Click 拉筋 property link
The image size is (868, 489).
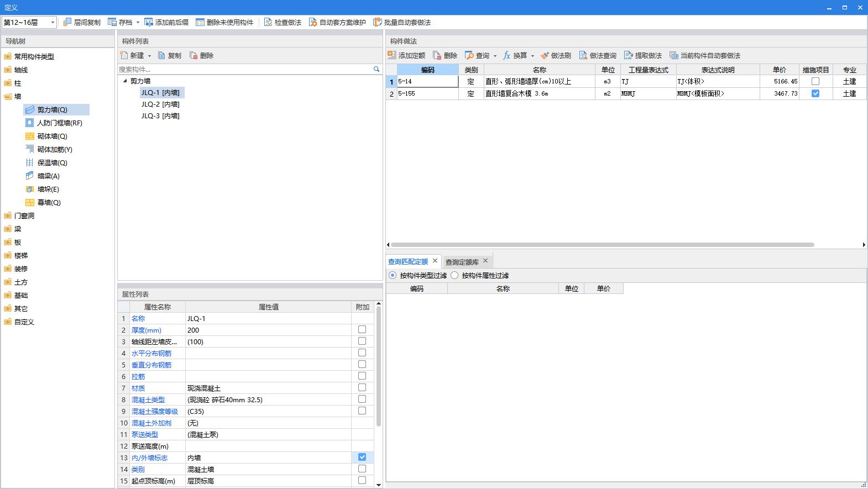138,376
